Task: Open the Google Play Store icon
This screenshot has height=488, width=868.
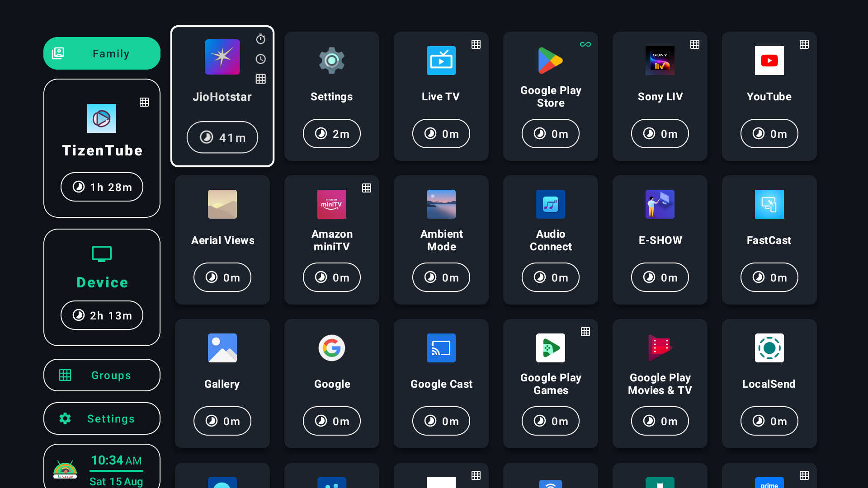Action: [551, 61]
